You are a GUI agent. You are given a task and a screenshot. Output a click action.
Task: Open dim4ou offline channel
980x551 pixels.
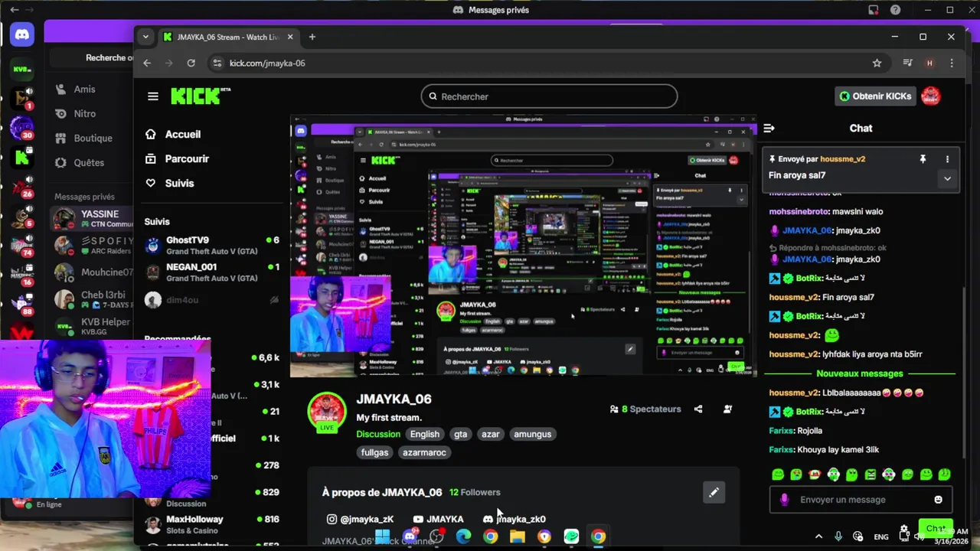click(212, 300)
